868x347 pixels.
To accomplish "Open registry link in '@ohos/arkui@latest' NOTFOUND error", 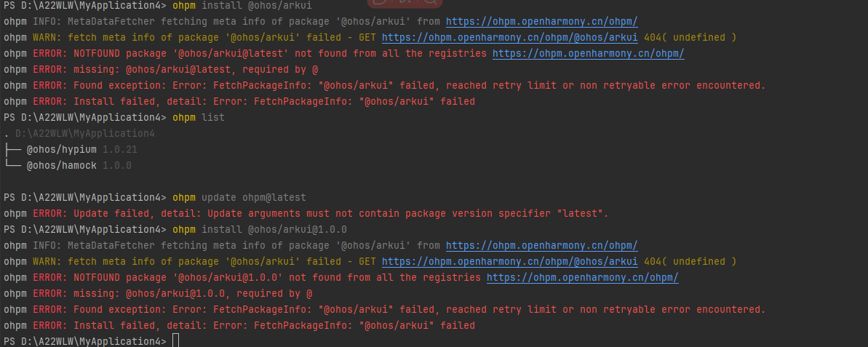I will tap(588, 54).
